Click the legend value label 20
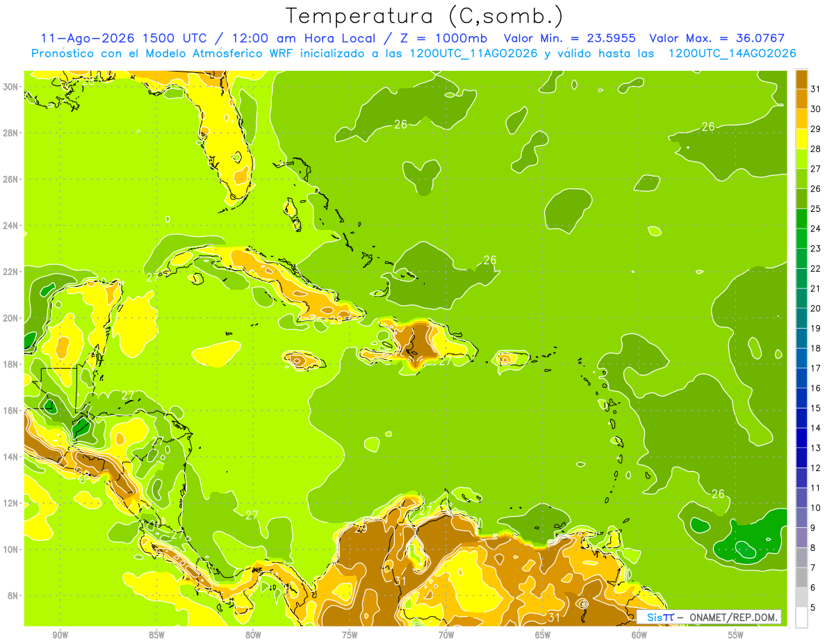 tap(816, 308)
